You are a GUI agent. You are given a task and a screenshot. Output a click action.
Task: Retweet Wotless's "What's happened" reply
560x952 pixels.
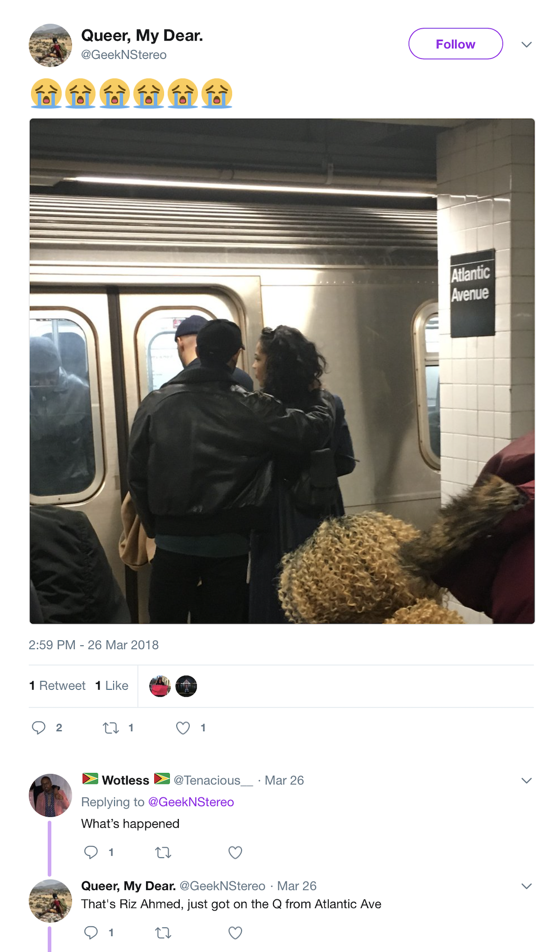coord(163,853)
